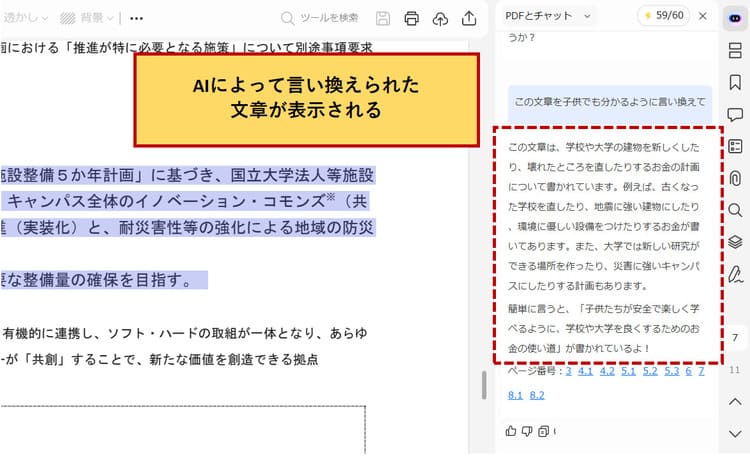
Task: Open the page thumbnails panel icon
Action: 735,50
